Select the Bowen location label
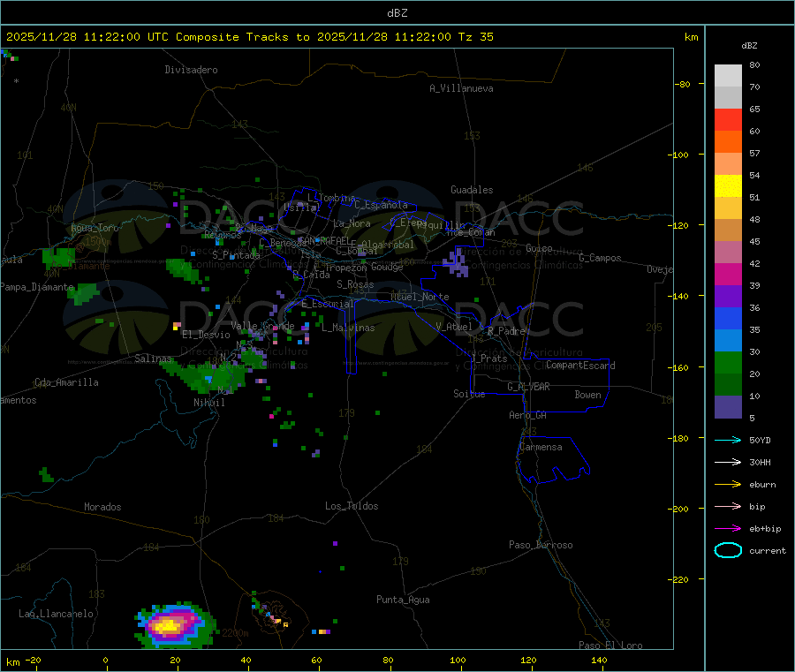This screenshot has width=795, height=672. pyautogui.click(x=587, y=395)
